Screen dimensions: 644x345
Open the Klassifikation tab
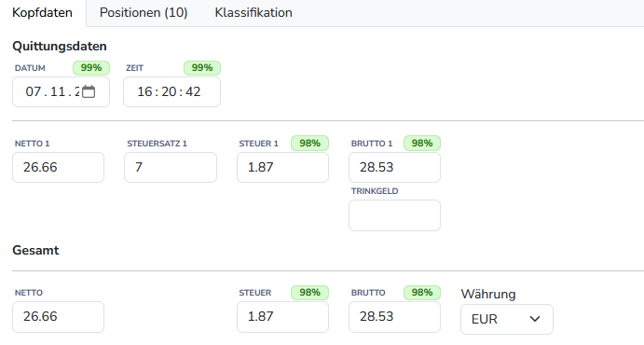point(253,13)
